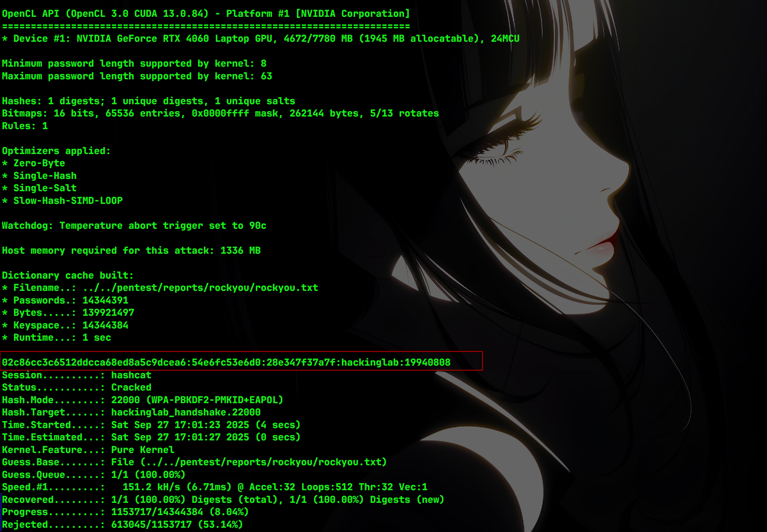Click the Slow-Hash-SIMD-LOOP optimizer entry

point(63,201)
